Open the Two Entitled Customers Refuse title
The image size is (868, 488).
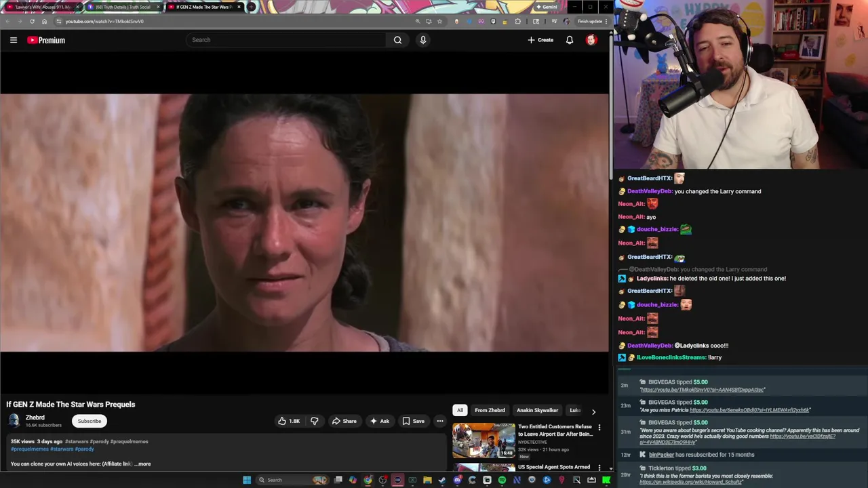[x=555, y=430]
